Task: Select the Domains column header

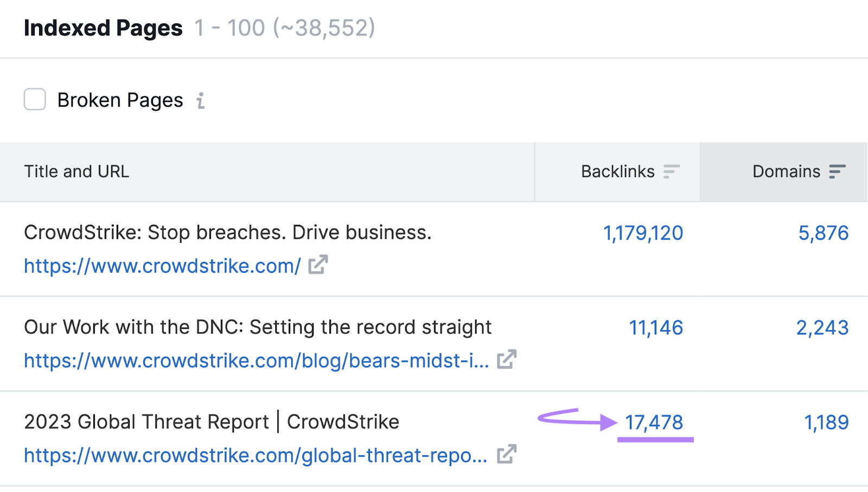Action: (787, 172)
